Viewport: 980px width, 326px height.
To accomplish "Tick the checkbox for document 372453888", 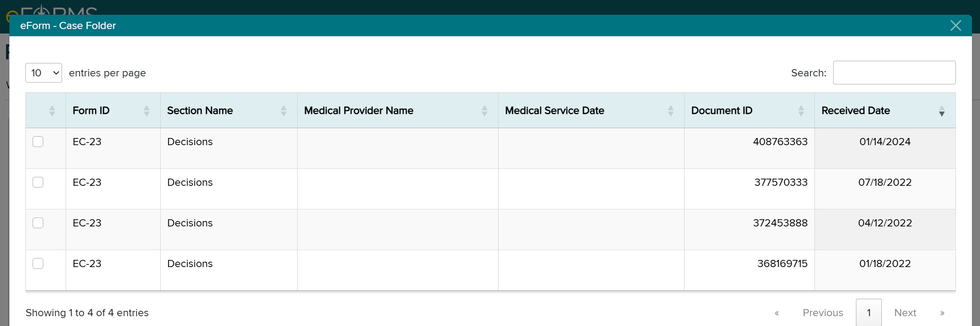I will click(38, 223).
